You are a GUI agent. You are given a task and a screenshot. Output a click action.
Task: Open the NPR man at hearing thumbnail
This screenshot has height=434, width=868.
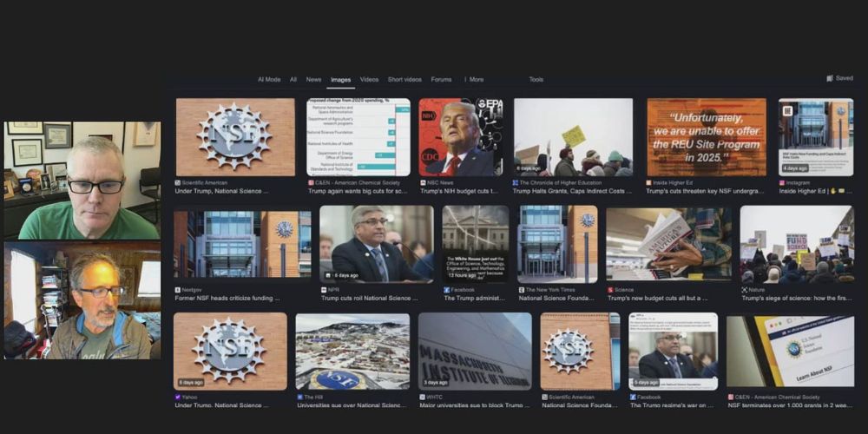[x=377, y=244]
